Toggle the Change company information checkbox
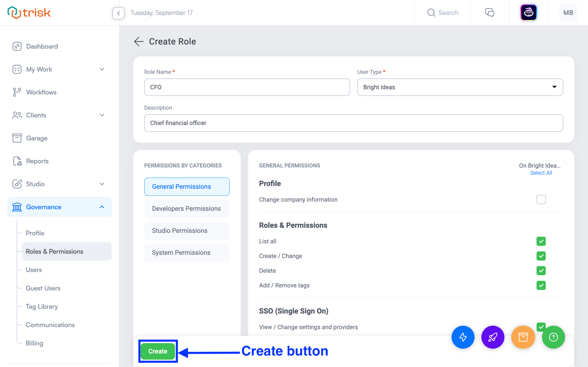The width and height of the screenshot is (588, 367). (541, 199)
